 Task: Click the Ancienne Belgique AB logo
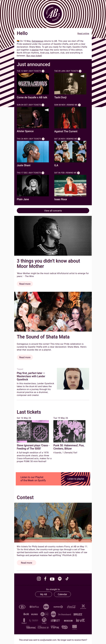pyautogui.click(x=53, y=14)
